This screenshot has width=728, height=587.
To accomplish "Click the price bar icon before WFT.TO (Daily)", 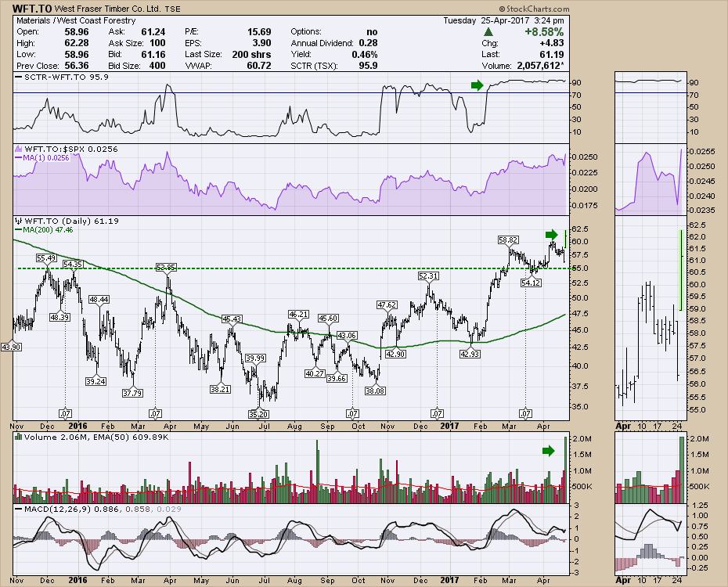I will (18, 221).
